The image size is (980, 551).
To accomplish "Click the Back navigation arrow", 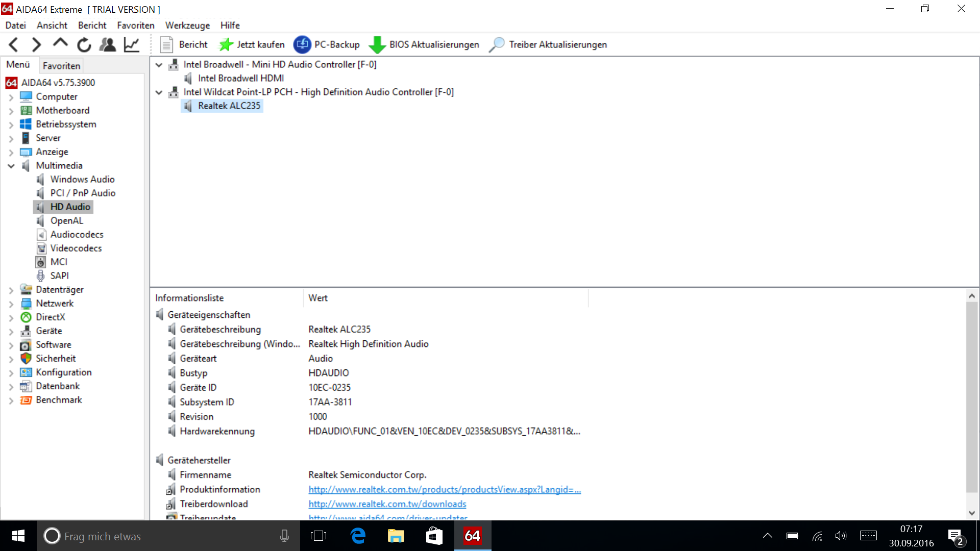I will coord(14,45).
